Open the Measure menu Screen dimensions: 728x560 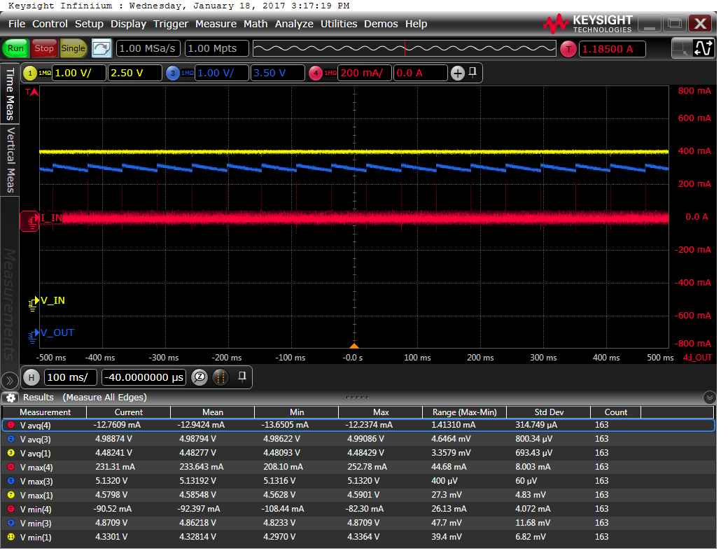coord(216,24)
